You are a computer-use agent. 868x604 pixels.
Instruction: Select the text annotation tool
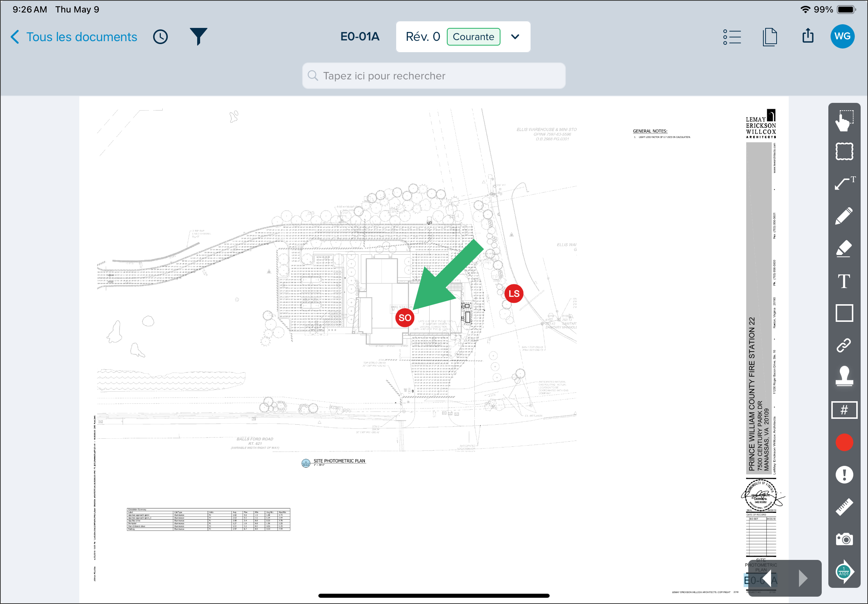coord(844,281)
